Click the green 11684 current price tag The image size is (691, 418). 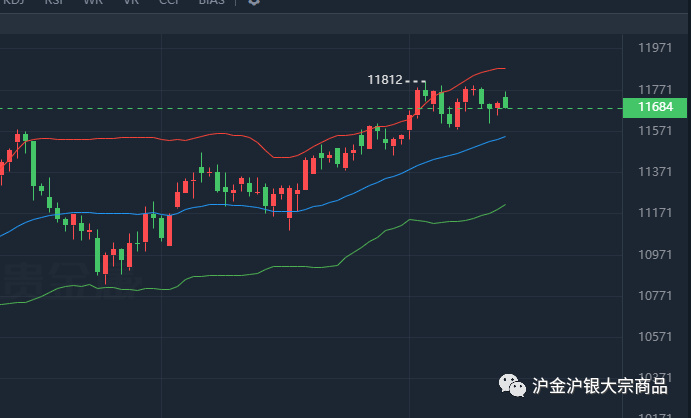pos(655,107)
